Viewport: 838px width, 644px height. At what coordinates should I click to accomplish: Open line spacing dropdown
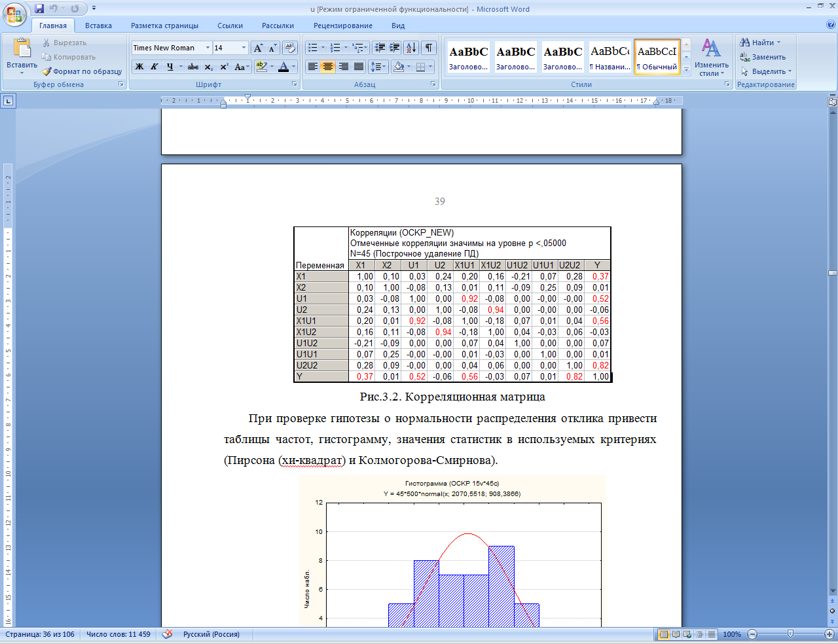[378, 67]
